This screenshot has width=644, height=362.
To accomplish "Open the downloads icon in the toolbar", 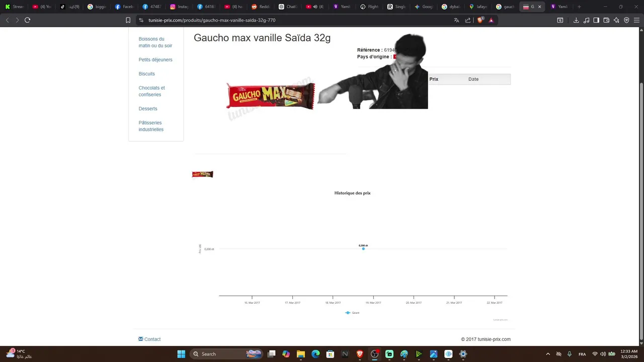I will coord(576,20).
